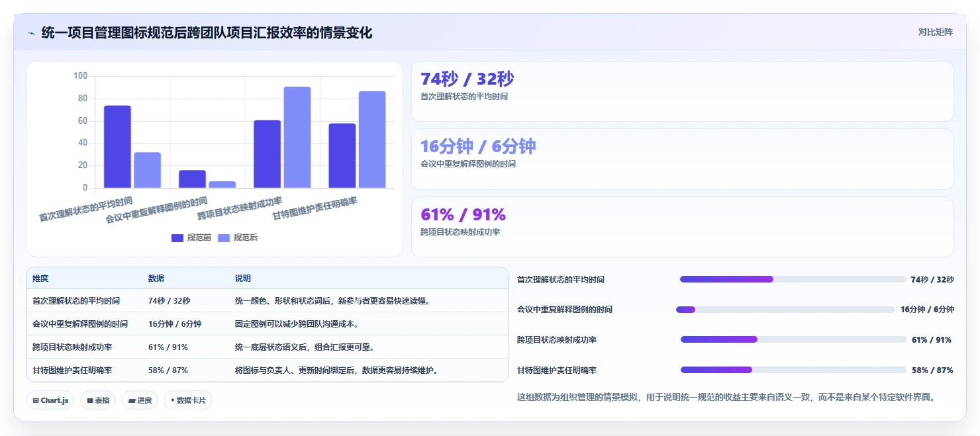The width and height of the screenshot is (980, 436).
Task: Click progress value 58% / 87%
Action: pos(932,371)
